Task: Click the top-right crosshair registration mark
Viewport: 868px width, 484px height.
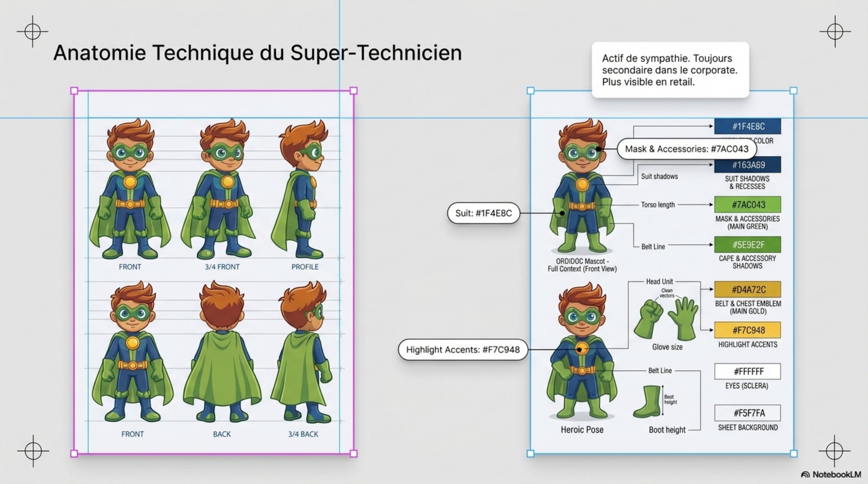Action: (835, 32)
